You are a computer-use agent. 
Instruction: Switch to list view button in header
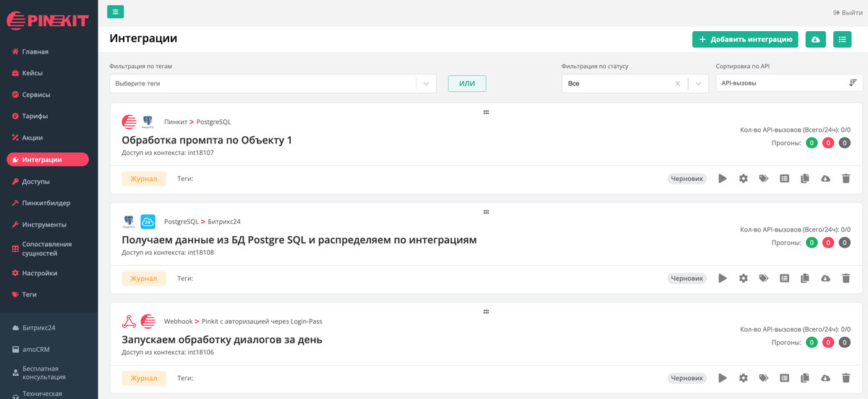click(x=842, y=39)
